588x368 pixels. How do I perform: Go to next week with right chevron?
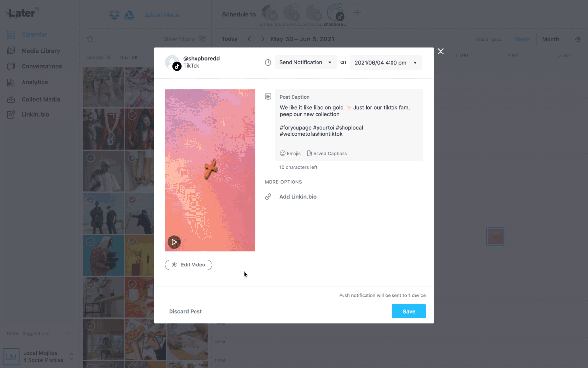[x=263, y=39]
